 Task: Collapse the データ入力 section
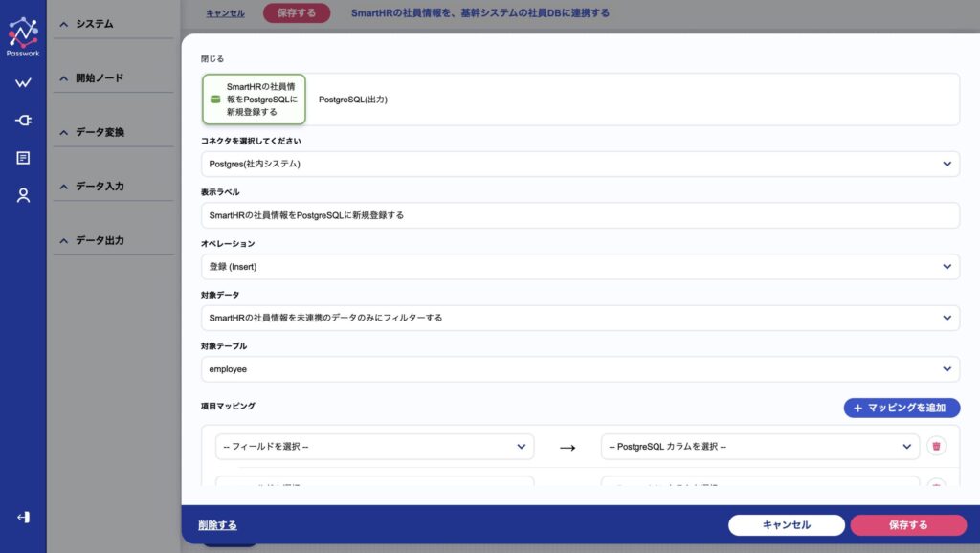coord(113,187)
